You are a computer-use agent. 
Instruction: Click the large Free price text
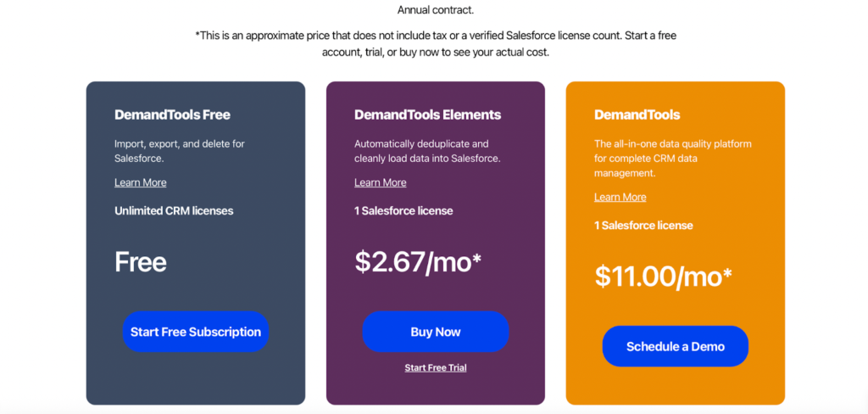[x=141, y=261]
